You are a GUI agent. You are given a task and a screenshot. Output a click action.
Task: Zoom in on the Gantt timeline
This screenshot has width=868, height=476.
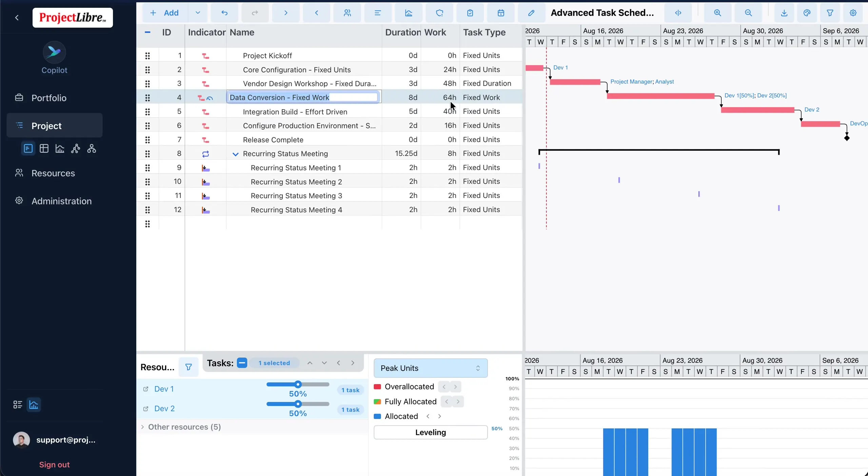pyautogui.click(x=717, y=13)
